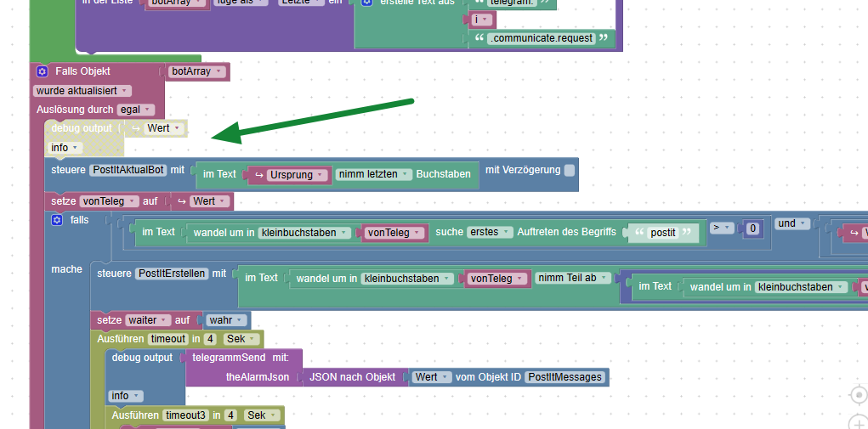Screen dimensions: 868x429
Task: Open mutator gear on falls block
Action: (x=57, y=220)
